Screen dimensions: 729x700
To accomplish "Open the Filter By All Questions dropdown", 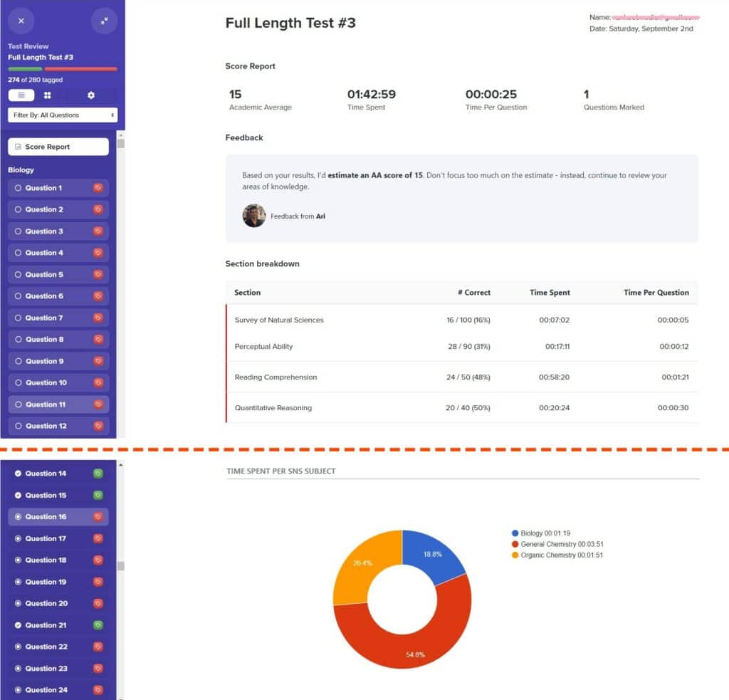I will 63,115.
